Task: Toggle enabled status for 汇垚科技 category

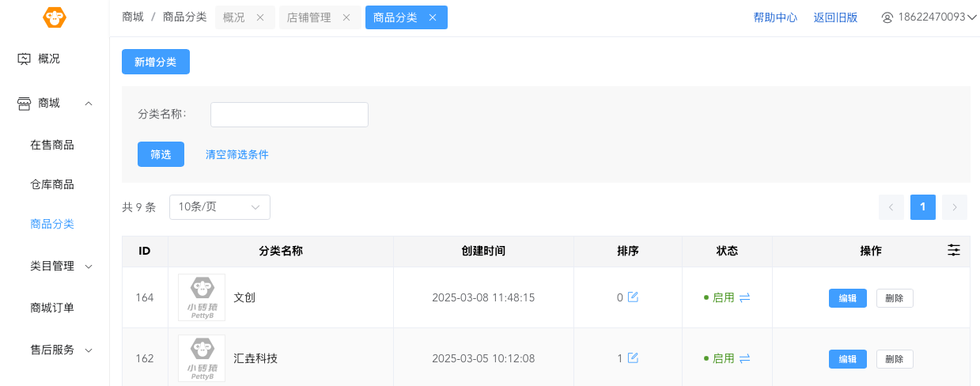Action: tap(744, 358)
